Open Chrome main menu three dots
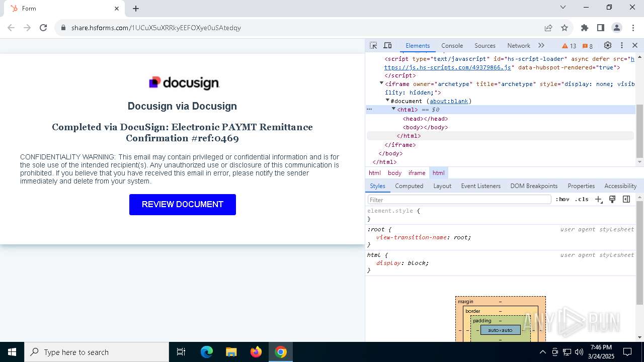The image size is (644, 362). point(633,28)
